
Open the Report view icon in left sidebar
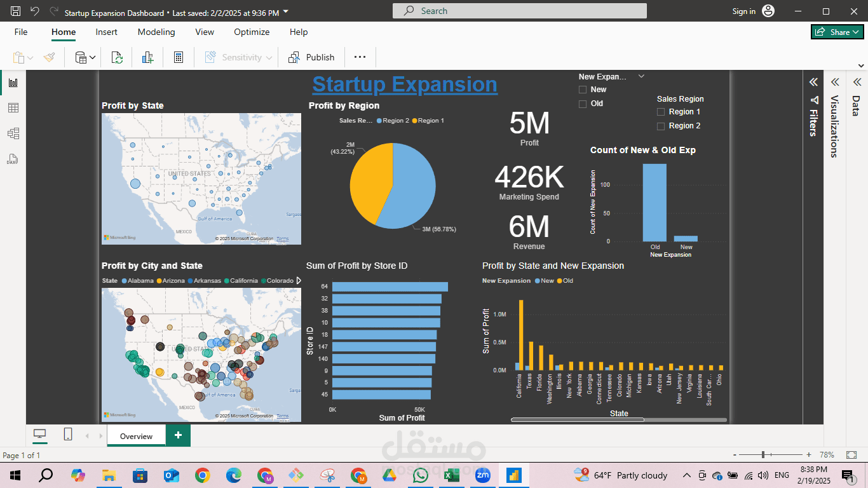click(13, 83)
